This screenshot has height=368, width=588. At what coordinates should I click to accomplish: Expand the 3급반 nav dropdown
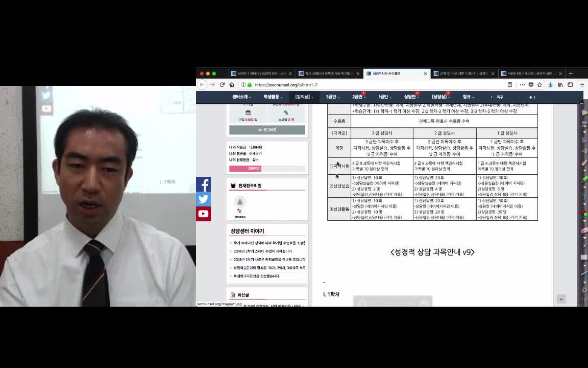(x=332, y=97)
